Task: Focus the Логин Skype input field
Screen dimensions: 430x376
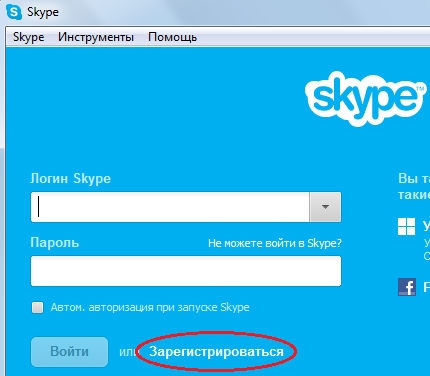Action: coord(170,207)
